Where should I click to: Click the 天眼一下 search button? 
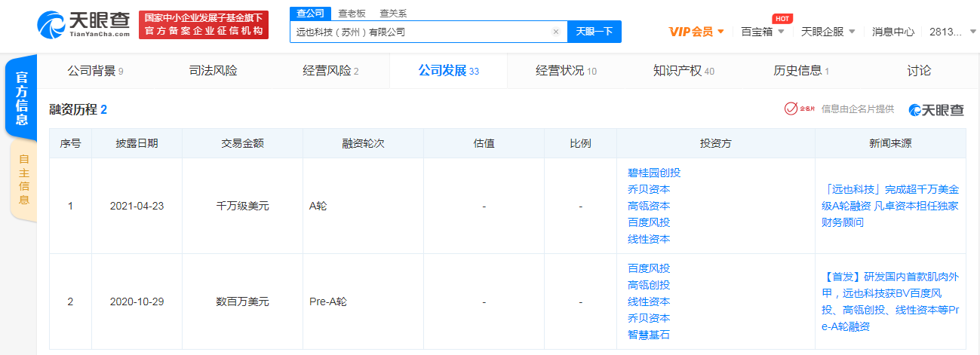594,32
